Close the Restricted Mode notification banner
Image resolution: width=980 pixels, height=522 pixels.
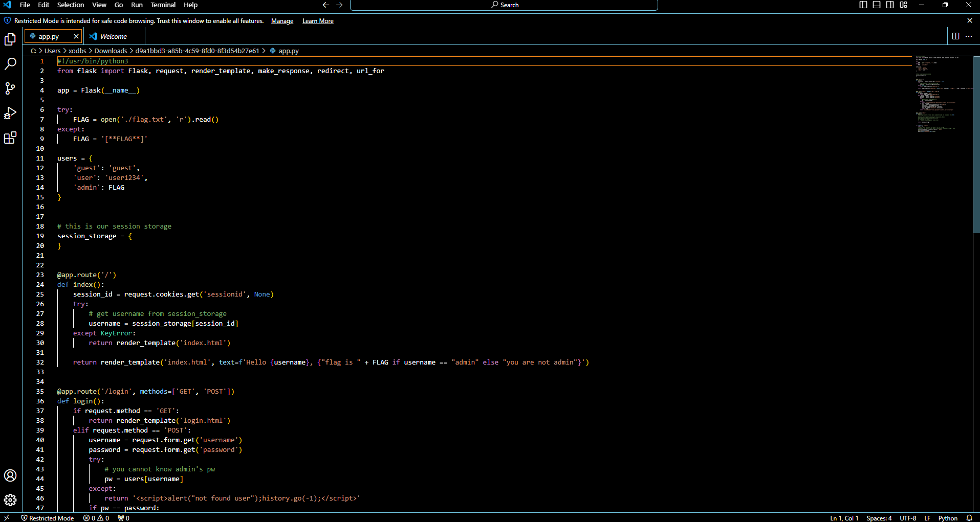pos(970,21)
